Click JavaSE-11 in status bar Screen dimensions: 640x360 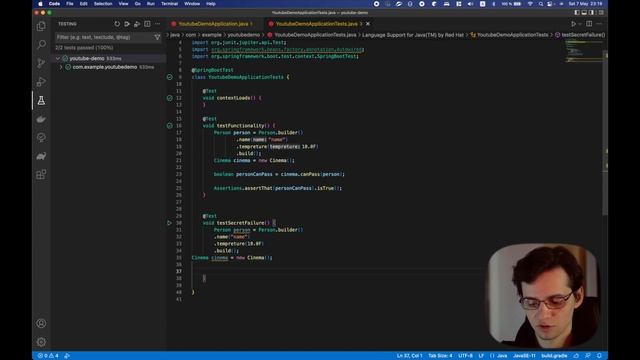point(524,356)
